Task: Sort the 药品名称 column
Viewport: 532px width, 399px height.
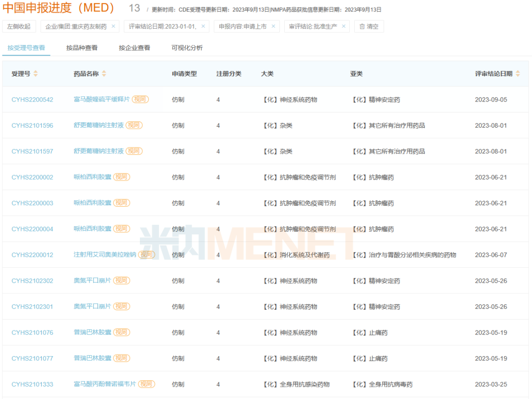Action: (x=103, y=74)
